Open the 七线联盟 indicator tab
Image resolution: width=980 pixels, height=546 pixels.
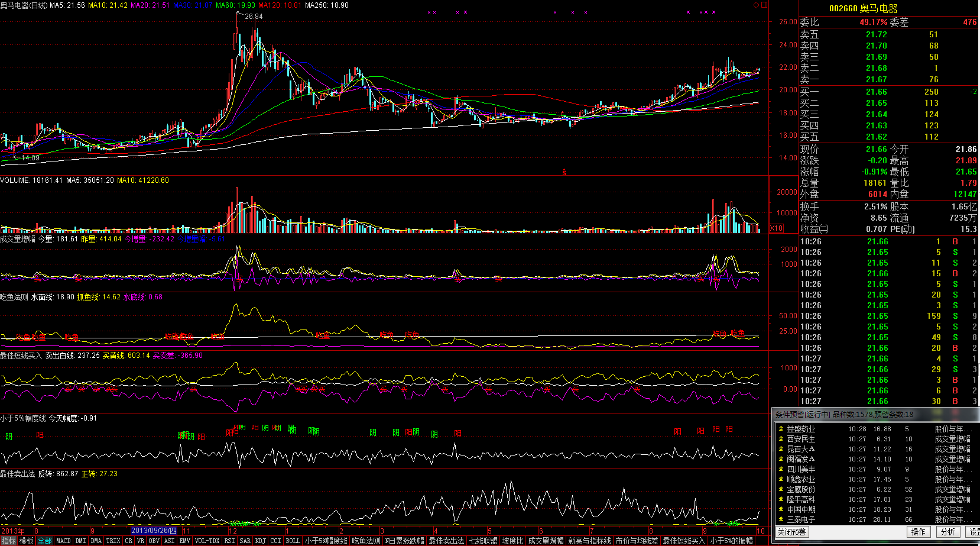coord(483,541)
